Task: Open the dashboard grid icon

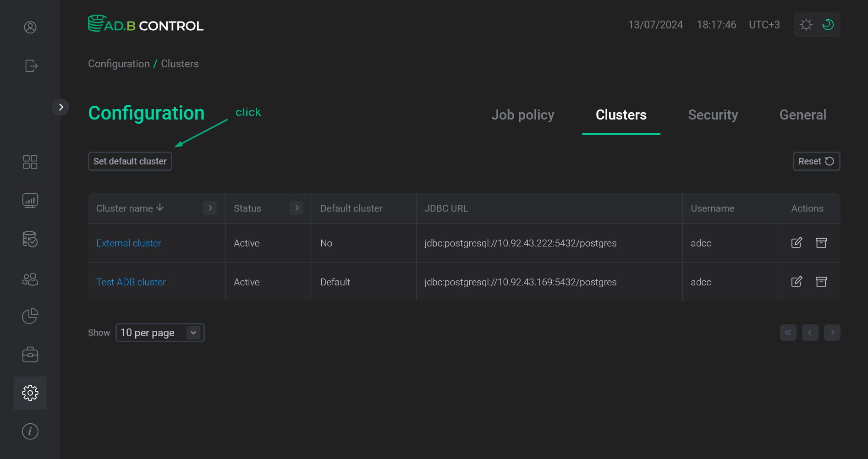Action: (30, 162)
